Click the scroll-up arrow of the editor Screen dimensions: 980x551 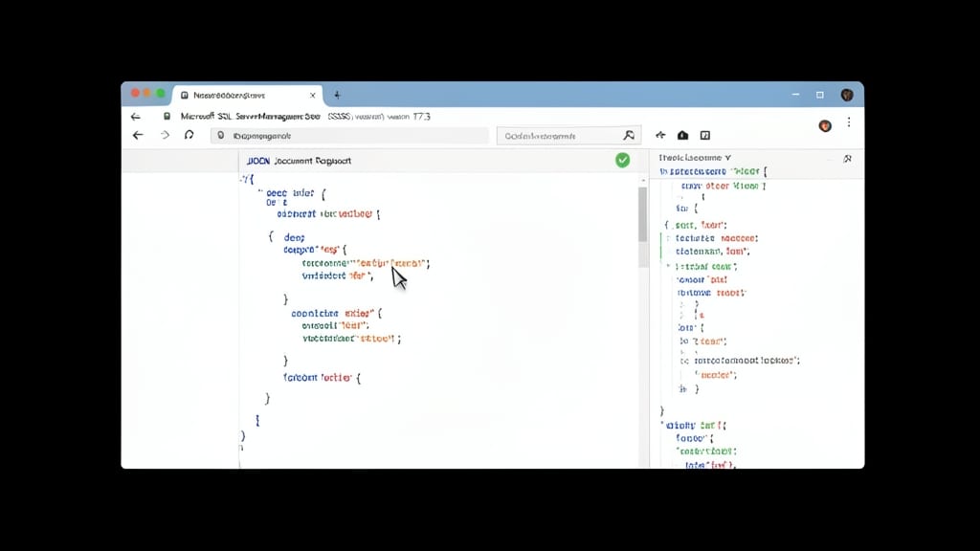click(x=643, y=181)
